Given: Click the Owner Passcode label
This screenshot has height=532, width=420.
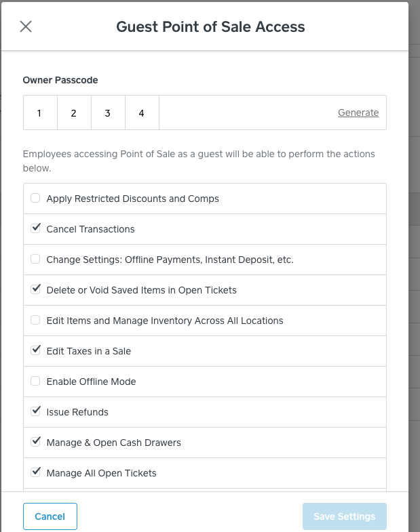Looking at the screenshot, I should 60,80.
